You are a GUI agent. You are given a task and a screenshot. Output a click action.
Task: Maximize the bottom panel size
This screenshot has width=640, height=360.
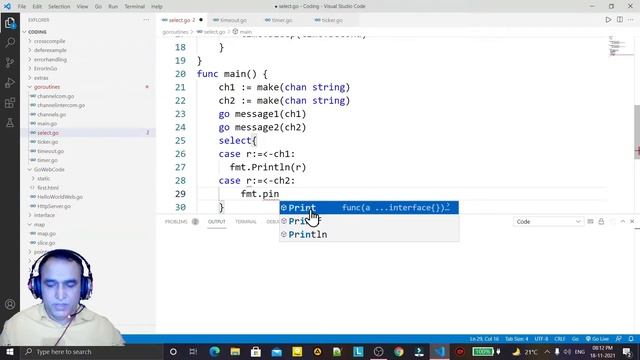click(x=622, y=222)
